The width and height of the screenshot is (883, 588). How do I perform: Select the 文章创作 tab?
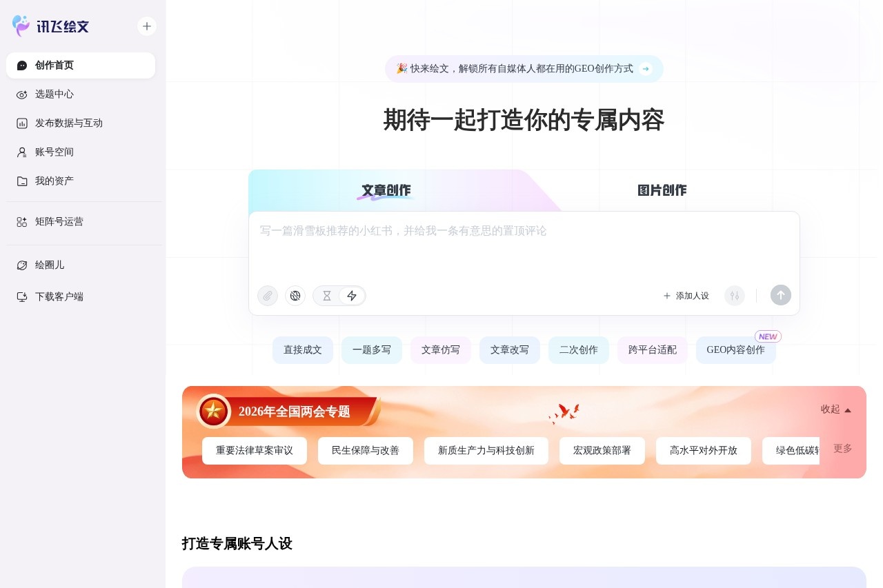pyautogui.click(x=385, y=190)
